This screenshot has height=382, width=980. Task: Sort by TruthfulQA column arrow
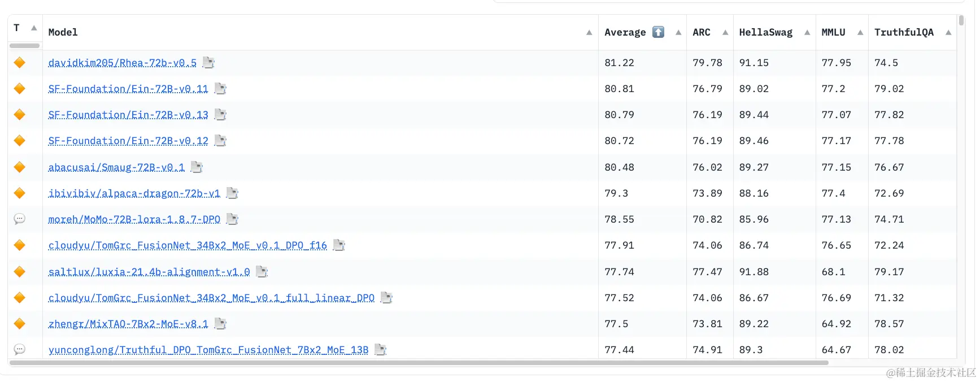click(948, 33)
